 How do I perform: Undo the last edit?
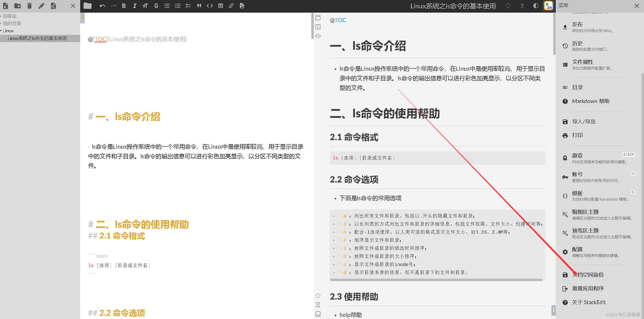click(x=102, y=6)
